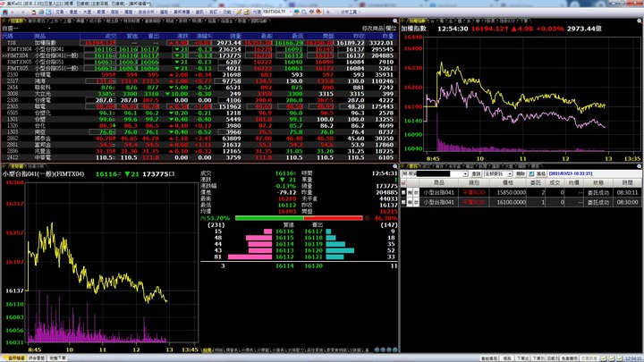Viewport: 644px width, 362px height.
Task: Click 刪除 button in orders panel
Action: (x=521, y=174)
